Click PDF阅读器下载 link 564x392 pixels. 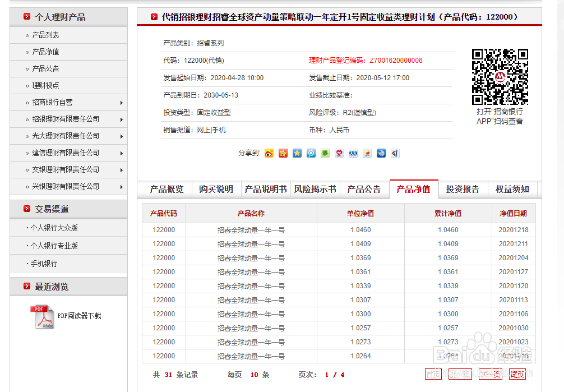point(80,316)
